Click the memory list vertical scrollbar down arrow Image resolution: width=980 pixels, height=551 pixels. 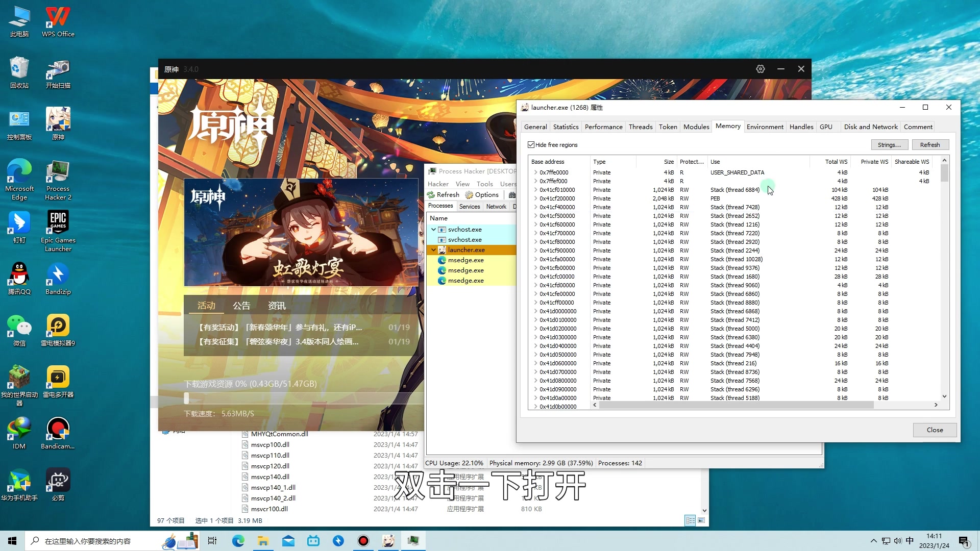[x=944, y=396]
